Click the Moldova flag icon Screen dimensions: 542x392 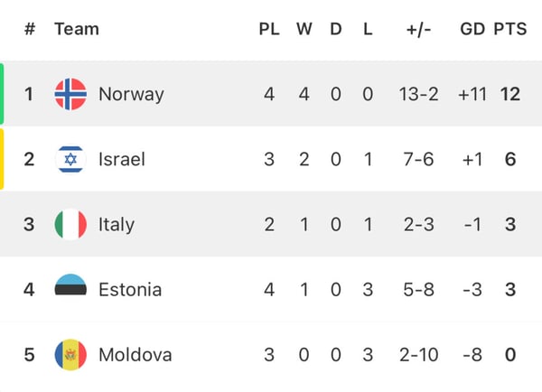coord(70,354)
